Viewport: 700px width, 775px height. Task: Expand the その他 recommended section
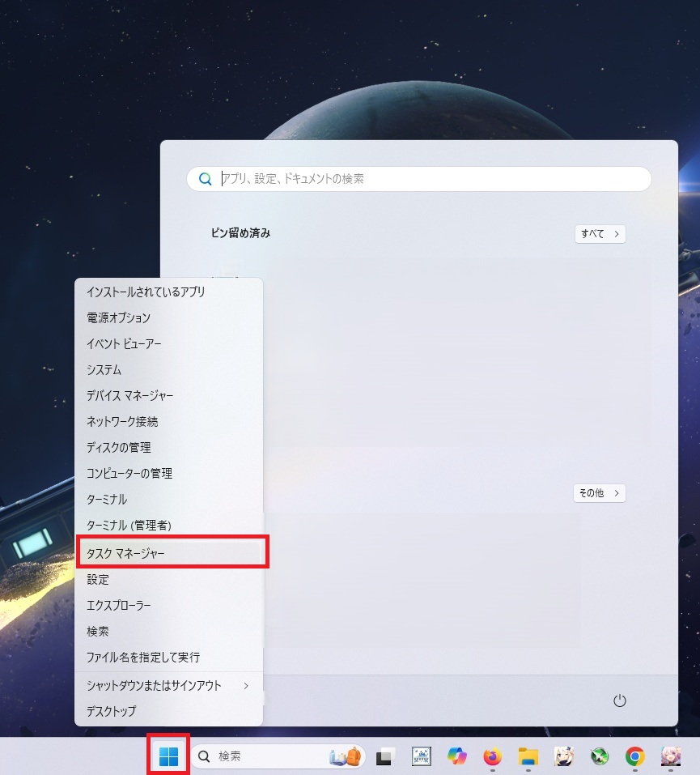click(599, 493)
